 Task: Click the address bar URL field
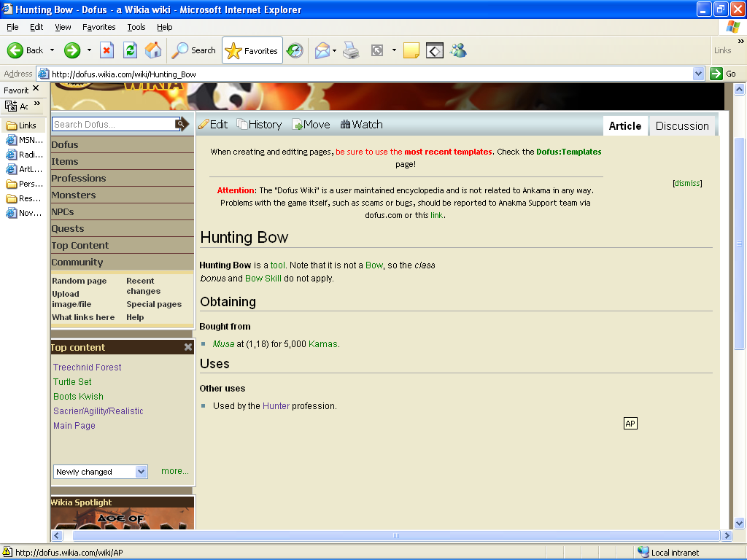[x=365, y=74]
